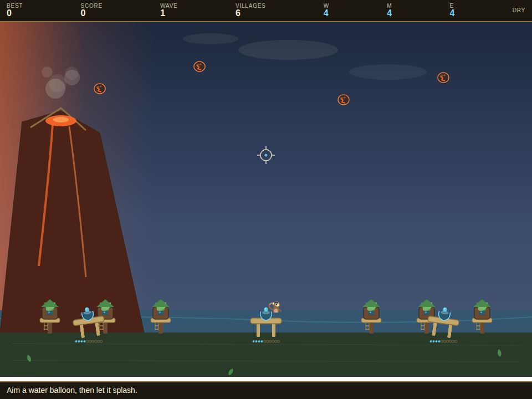
Task: Click the glowing volcano crater
Action: click(61, 120)
